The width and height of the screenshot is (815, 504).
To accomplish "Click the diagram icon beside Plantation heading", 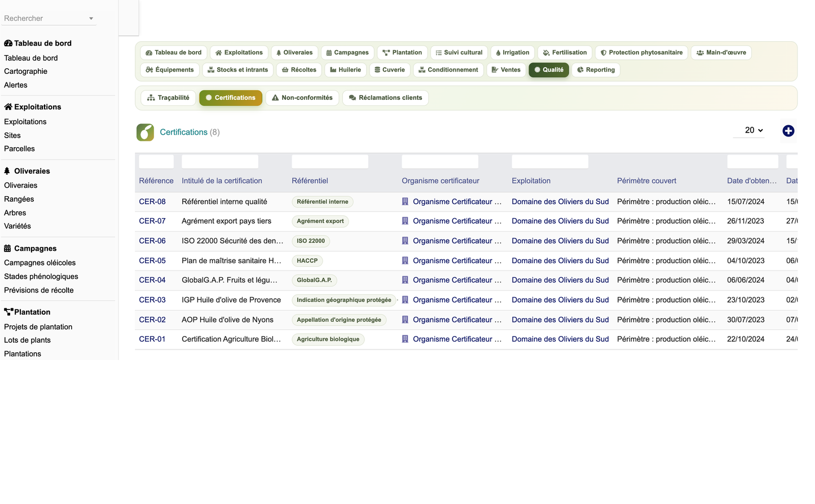I will [8, 312].
